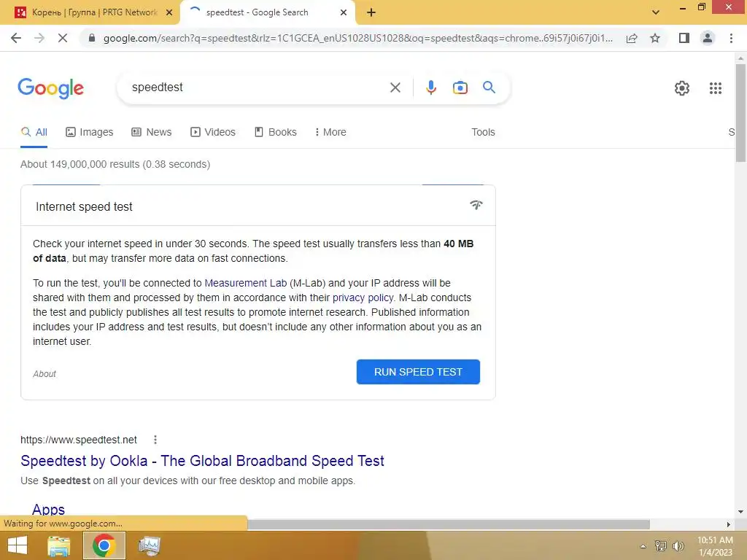Open Google apps grid
The width and height of the screenshot is (747, 560).
[x=715, y=88]
